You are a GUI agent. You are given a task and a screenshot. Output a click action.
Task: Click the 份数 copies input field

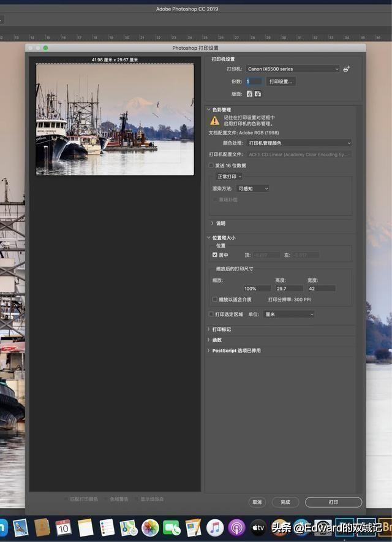(x=254, y=81)
